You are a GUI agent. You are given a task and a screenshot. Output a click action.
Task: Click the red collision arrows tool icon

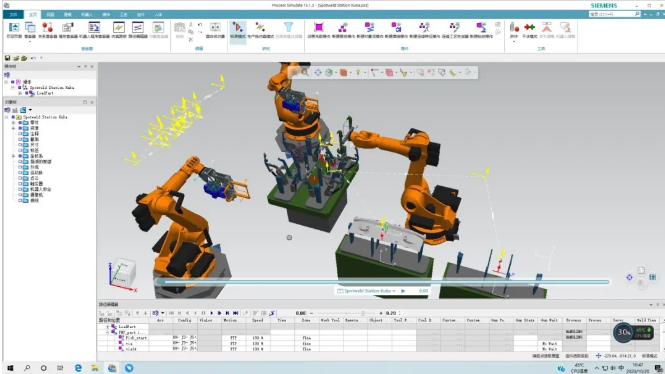(x=529, y=28)
